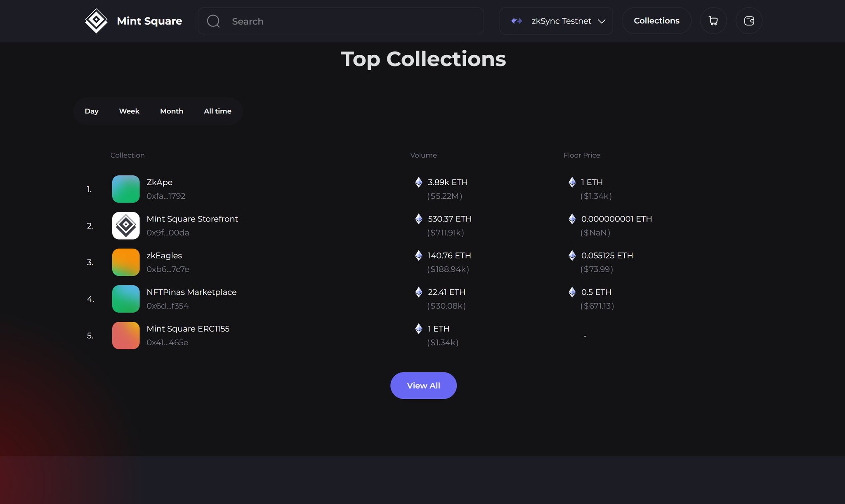
Task: Open the Collections page button
Action: click(x=656, y=21)
